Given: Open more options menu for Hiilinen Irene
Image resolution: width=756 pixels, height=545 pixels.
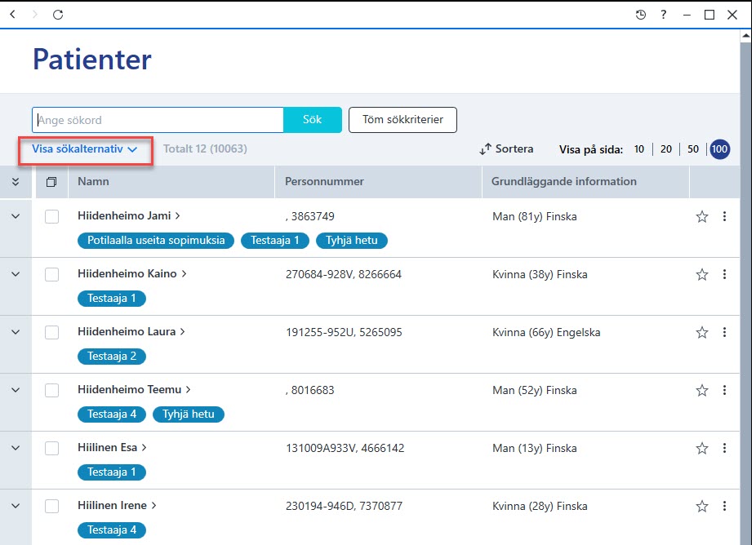Looking at the screenshot, I should [x=724, y=506].
